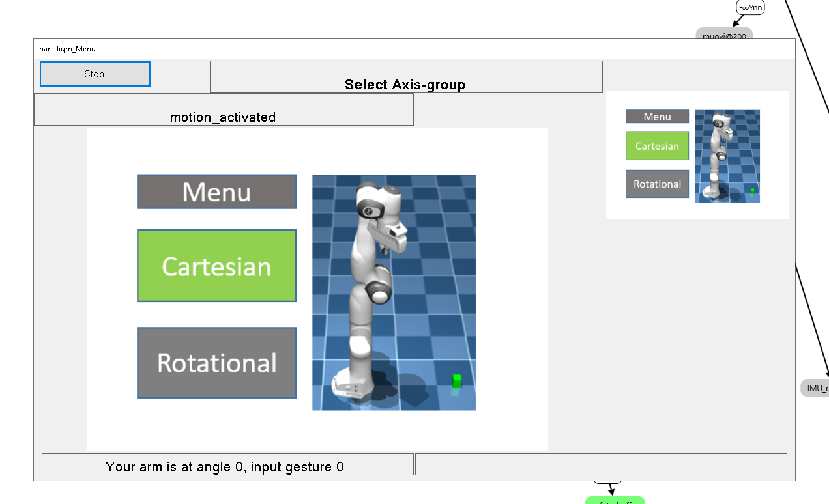This screenshot has width=829, height=504.
Task: Toggle Cartesian in the mini preview panel
Action: click(x=657, y=145)
